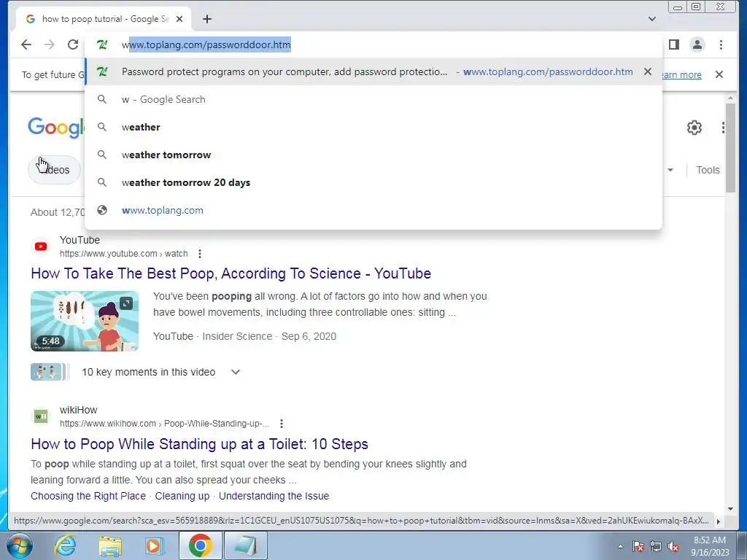Viewport: 747px width, 560px height.
Task: Click the expand icon on video thumbnail
Action: (x=126, y=303)
